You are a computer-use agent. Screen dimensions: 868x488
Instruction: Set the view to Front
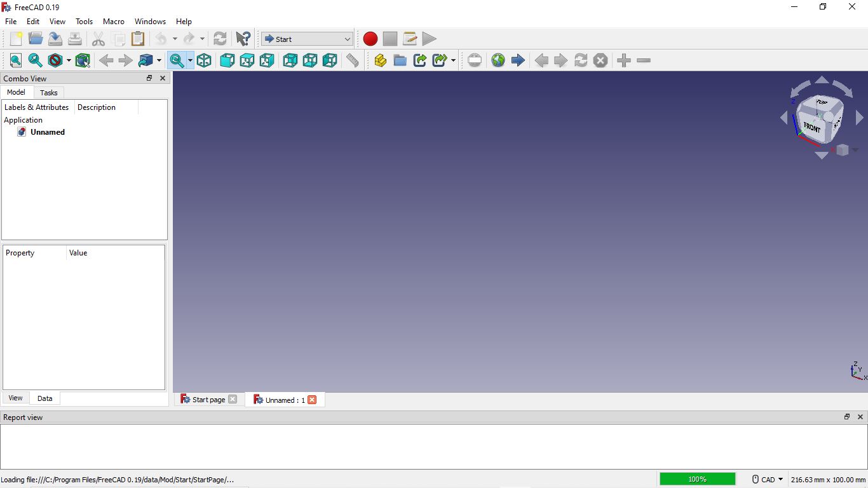227,60
